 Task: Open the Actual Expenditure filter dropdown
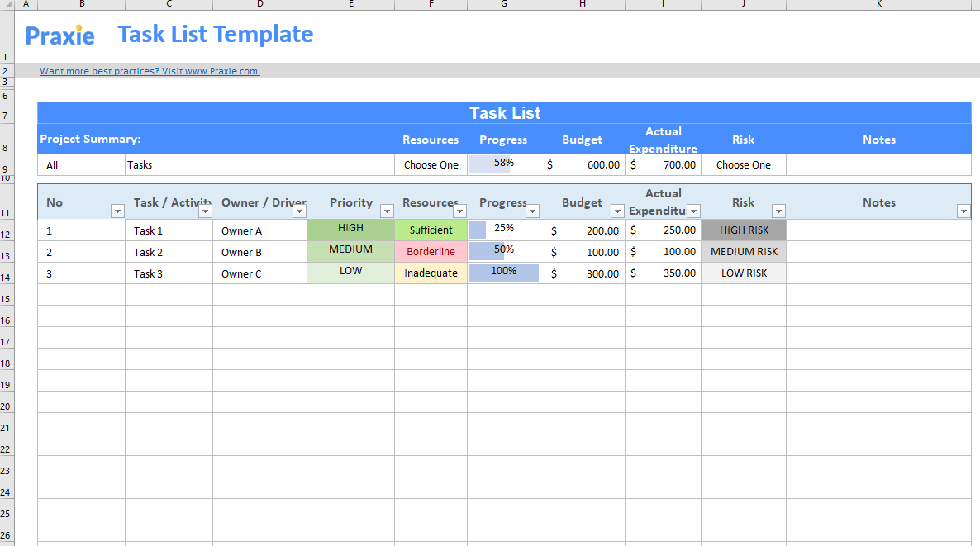(x=694, y=211)
